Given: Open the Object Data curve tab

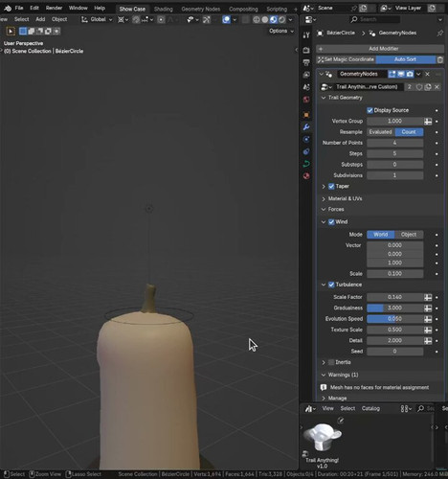Looking at the screenshot, I should (306, 164).
